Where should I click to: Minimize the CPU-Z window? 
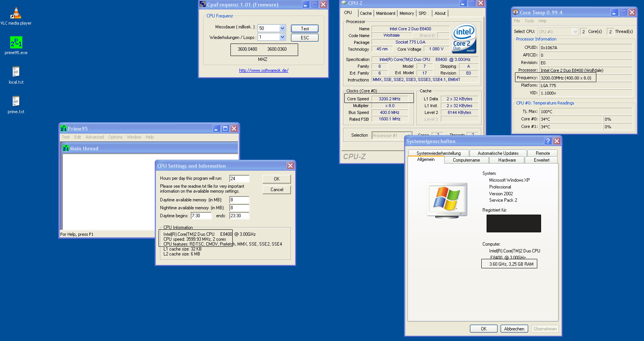[x=463, y=3]
